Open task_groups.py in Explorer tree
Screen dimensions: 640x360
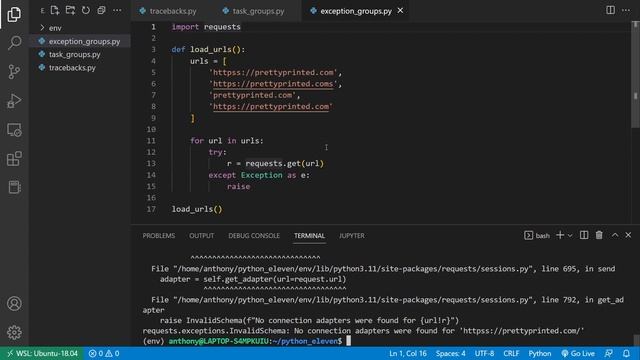(80, 54)
